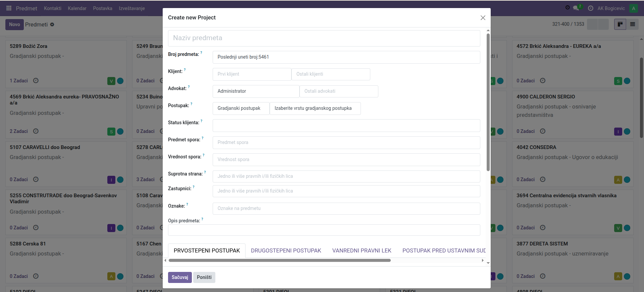Click the activity clock on 5289 Božić Zora card

36,81
